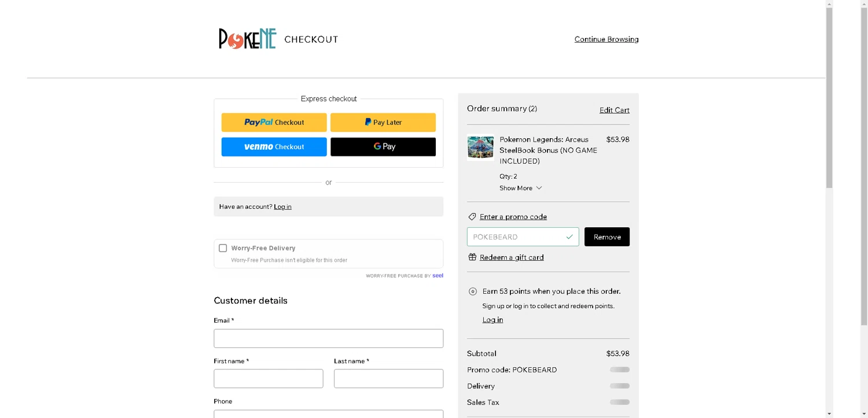Screen dimensions: 868x418
Task: Click the PokeNE store logo
Action: click(248, 39)
